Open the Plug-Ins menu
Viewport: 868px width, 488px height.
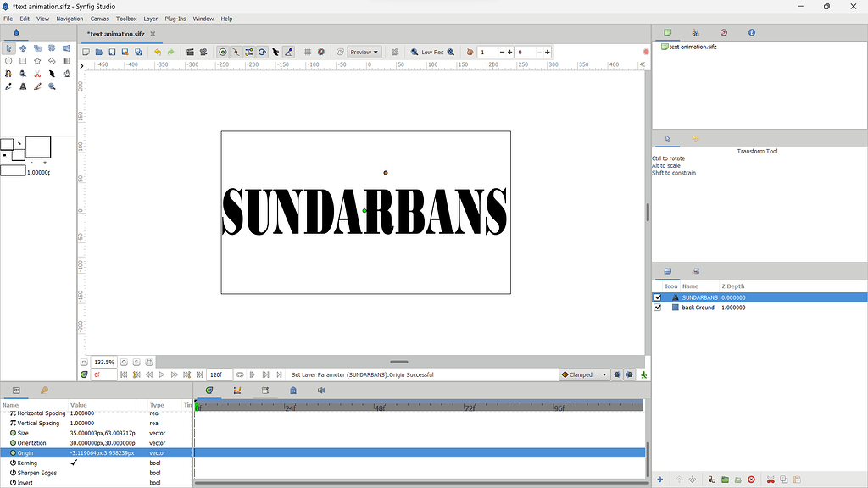coord(175,19)
